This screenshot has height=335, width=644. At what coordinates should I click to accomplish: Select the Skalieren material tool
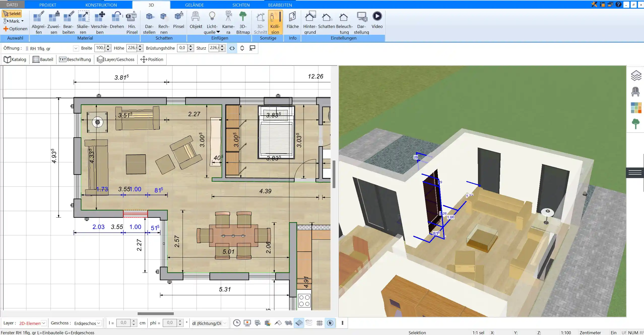[x=83, y=22]
